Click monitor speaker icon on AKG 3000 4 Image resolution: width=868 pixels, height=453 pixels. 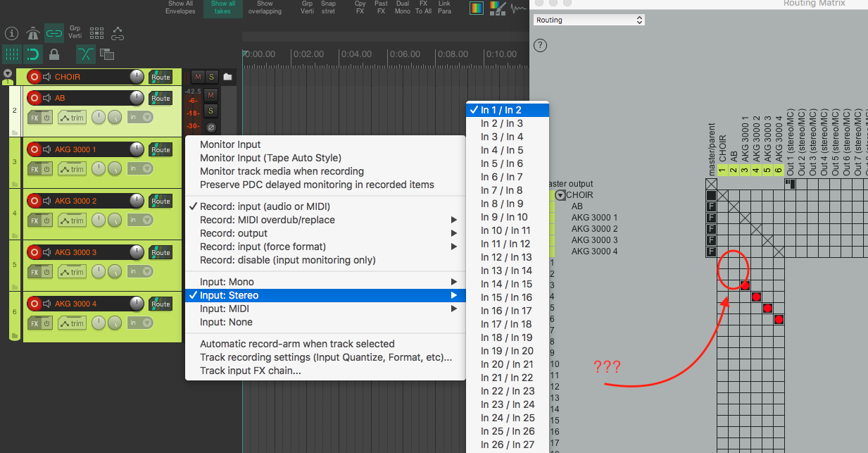[47, 304]
